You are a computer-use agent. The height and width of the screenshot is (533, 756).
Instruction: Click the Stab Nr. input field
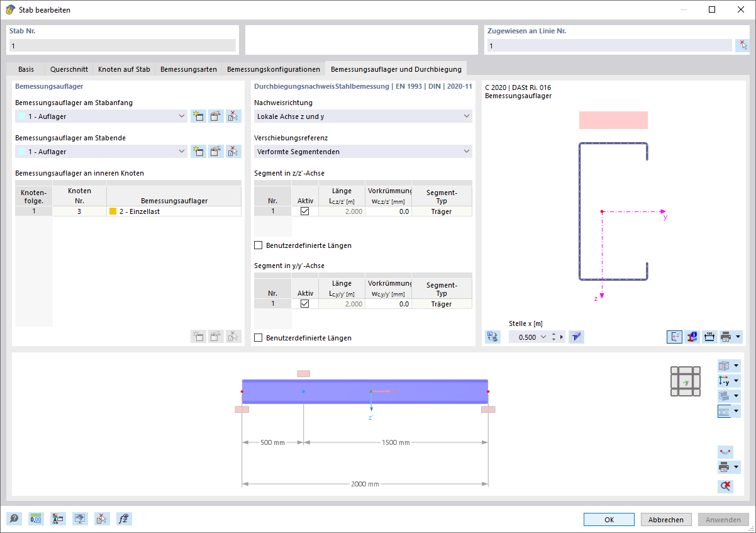[123, 45]
